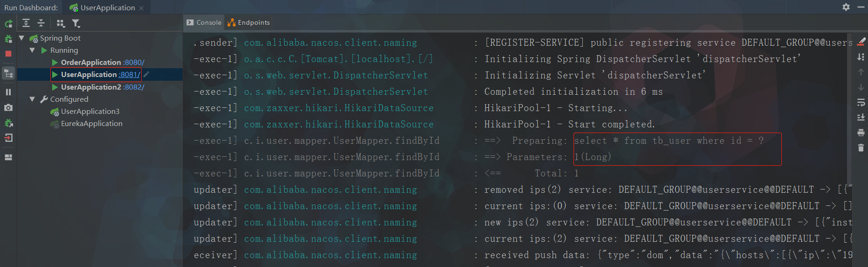
Task: Click log line starting 'removed ips(2)'
Action: [x=668, y=190]
